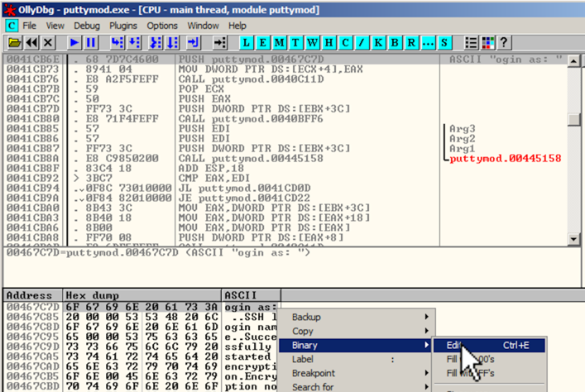Click the Help question mark icon

click(x=504, y=42)
